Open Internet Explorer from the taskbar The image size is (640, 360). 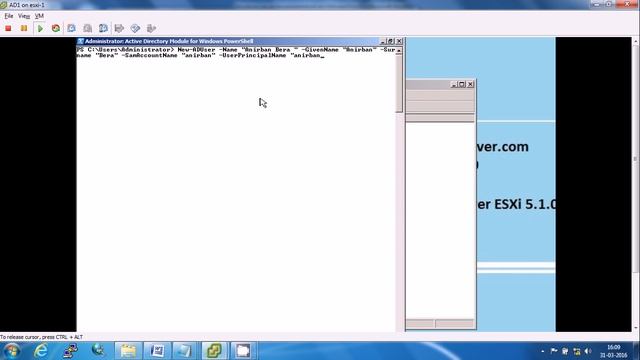point(41,351)
